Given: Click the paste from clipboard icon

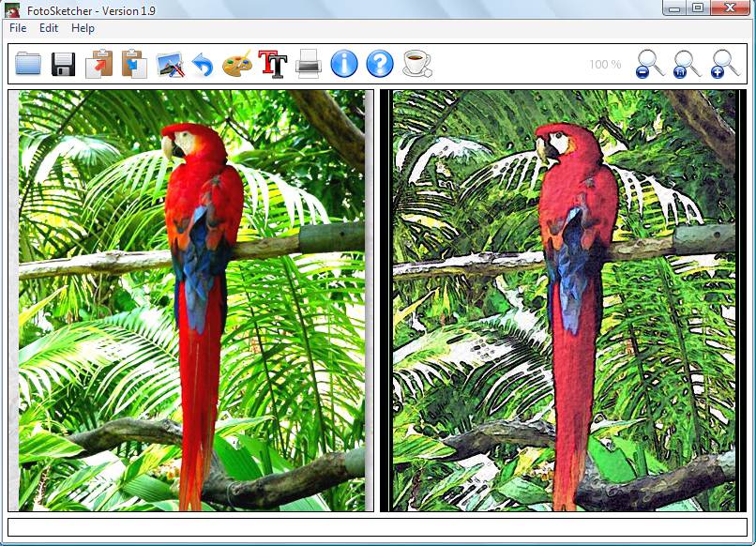Looking at the screenshot, I should coord(134,64).
